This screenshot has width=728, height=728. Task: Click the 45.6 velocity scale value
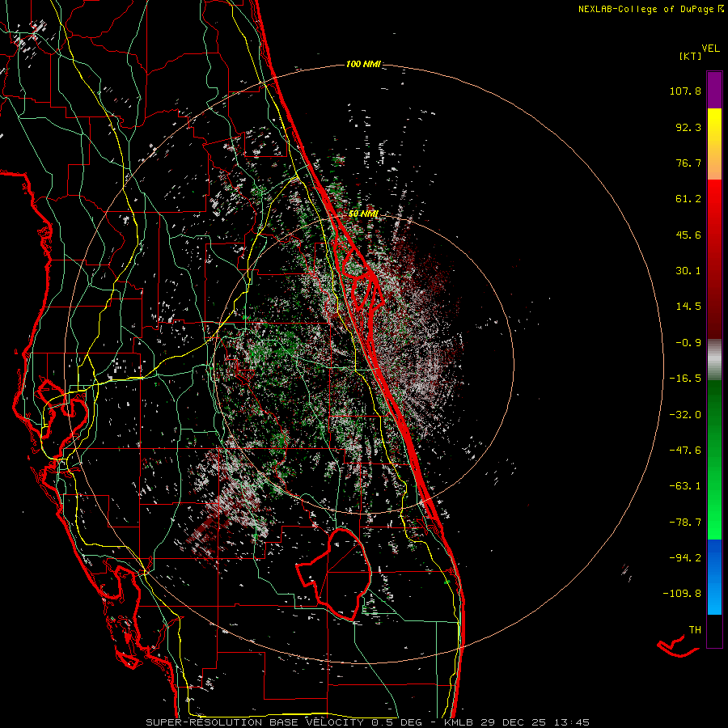pyautogui.click(x=688, y=235)
